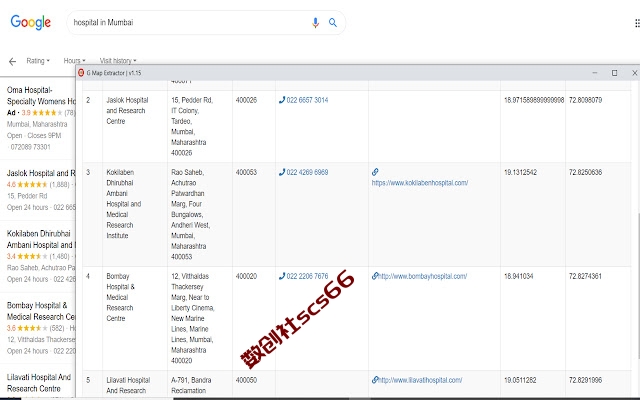
Task: Maximize the G Map Extractor window
Action: pos(614,73)
